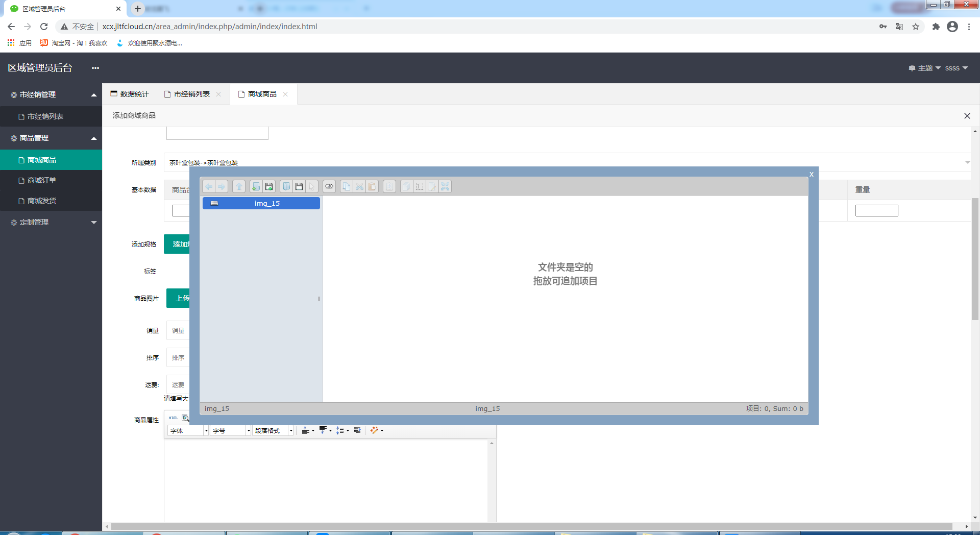Click the paste clipboard icon

(x=372, y=187)
